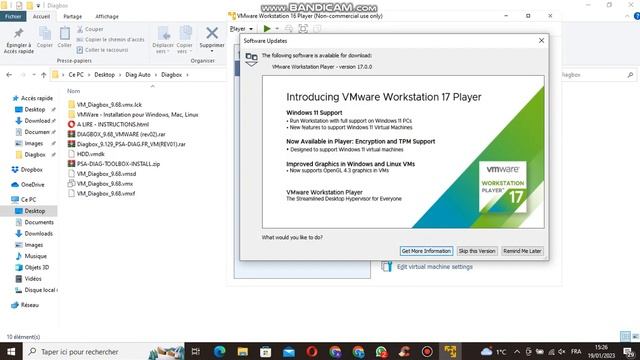This screenshot has width=640, height=360.
Task: Click Skip this Version button
Action: [477, 251]
